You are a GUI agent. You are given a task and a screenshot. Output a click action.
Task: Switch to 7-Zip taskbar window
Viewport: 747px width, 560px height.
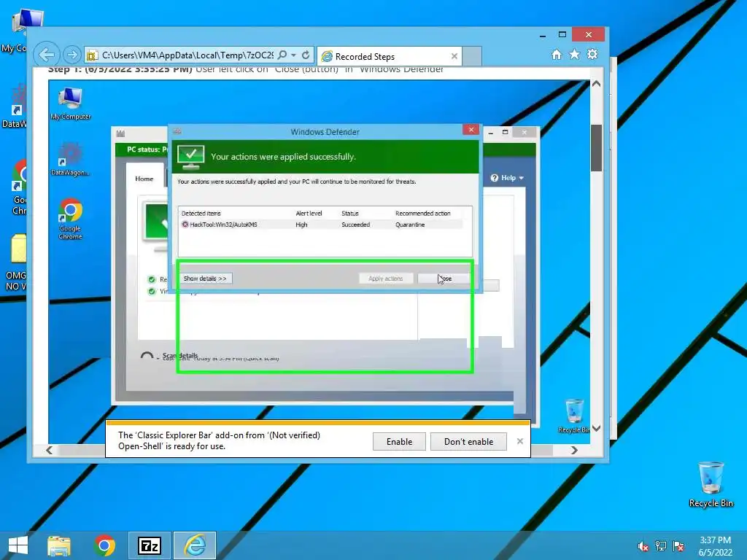[x=150, y=545]
